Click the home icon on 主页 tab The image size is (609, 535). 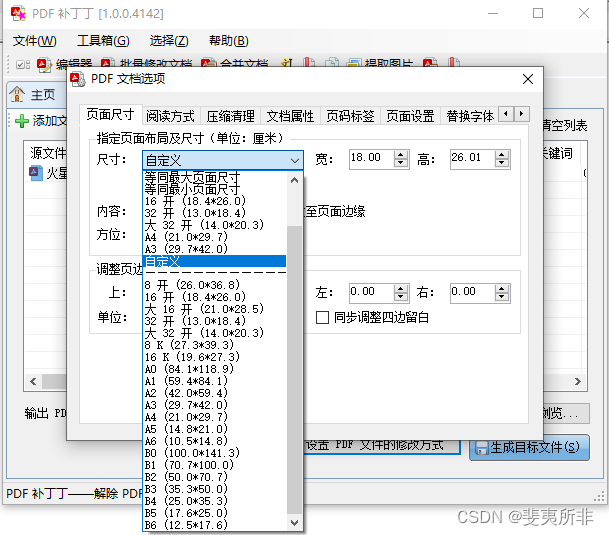(17, 94)
